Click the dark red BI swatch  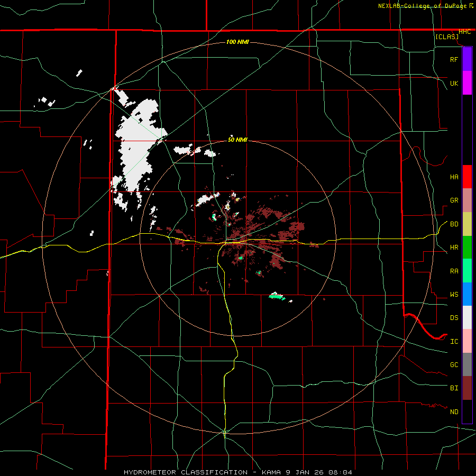click(467, 388)
